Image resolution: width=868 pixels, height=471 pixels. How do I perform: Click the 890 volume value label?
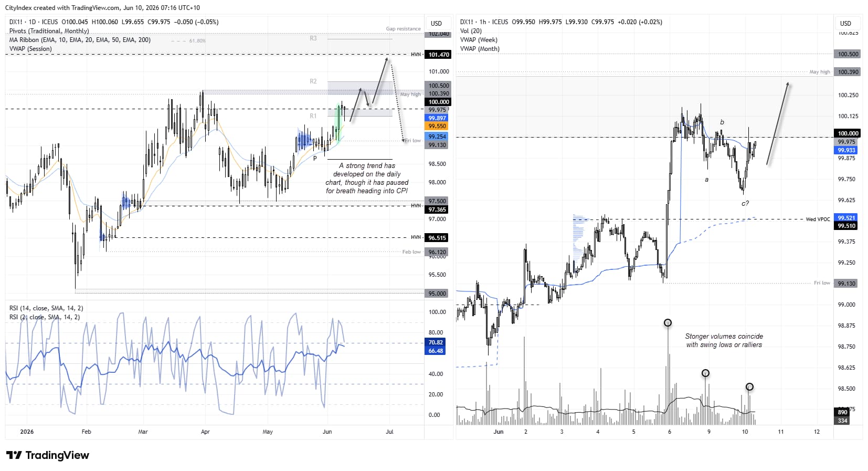click(842, 413)
